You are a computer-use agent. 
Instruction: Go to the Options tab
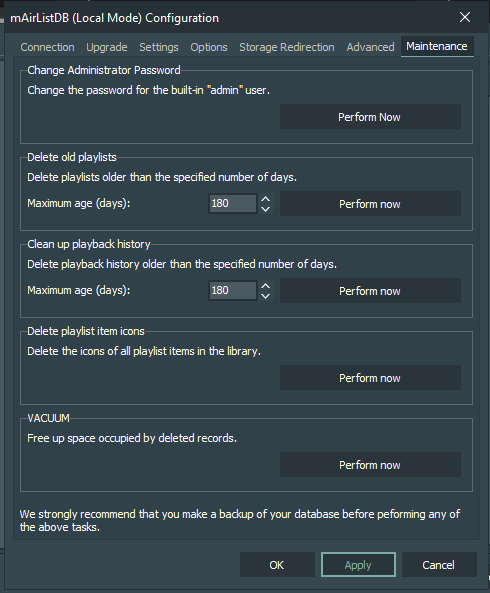click(209, 47)
